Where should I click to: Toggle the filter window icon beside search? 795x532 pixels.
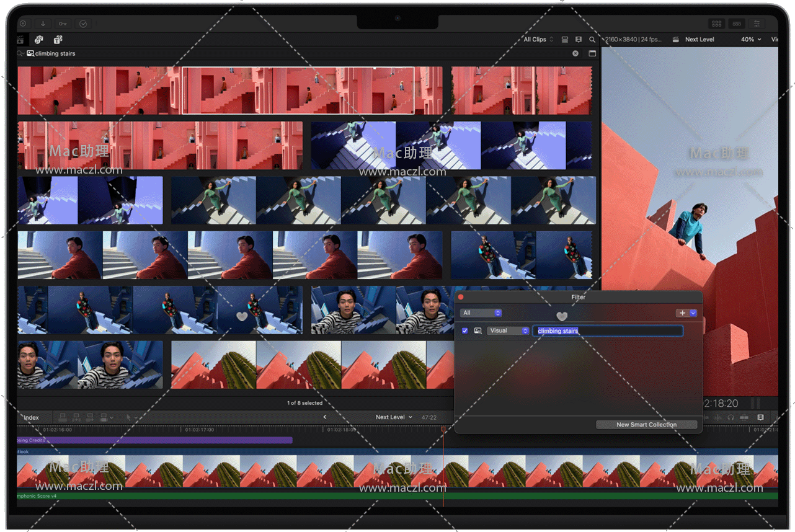[x=592, y=53]
